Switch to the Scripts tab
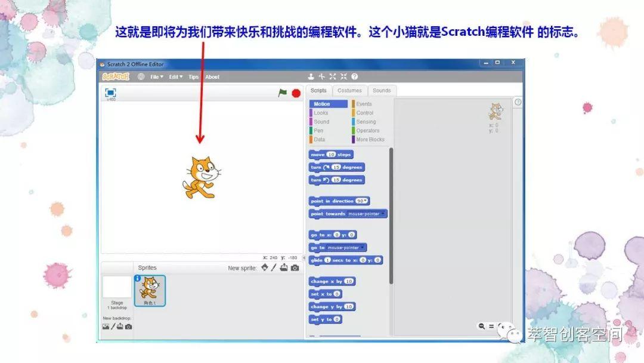 318,90
